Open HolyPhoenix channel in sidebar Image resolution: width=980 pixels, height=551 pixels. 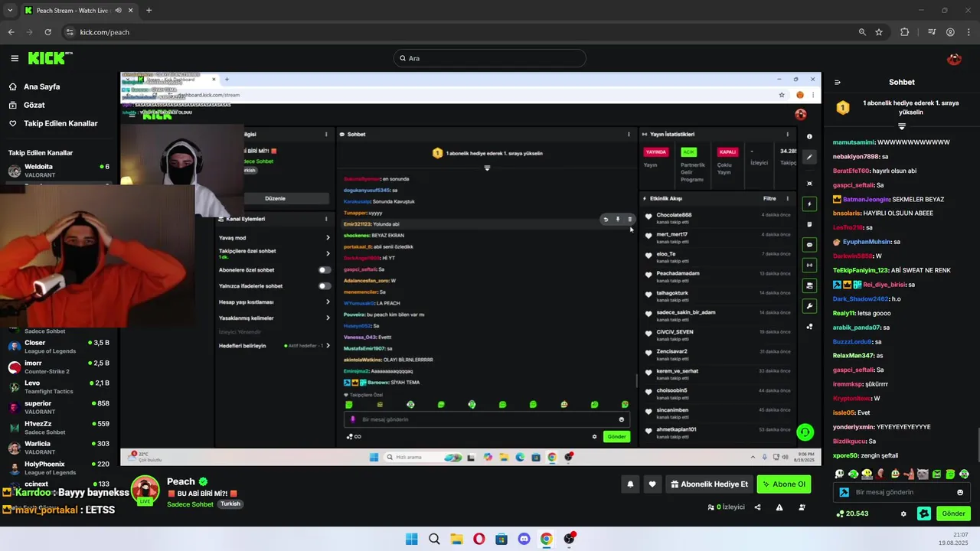[59, 468]
